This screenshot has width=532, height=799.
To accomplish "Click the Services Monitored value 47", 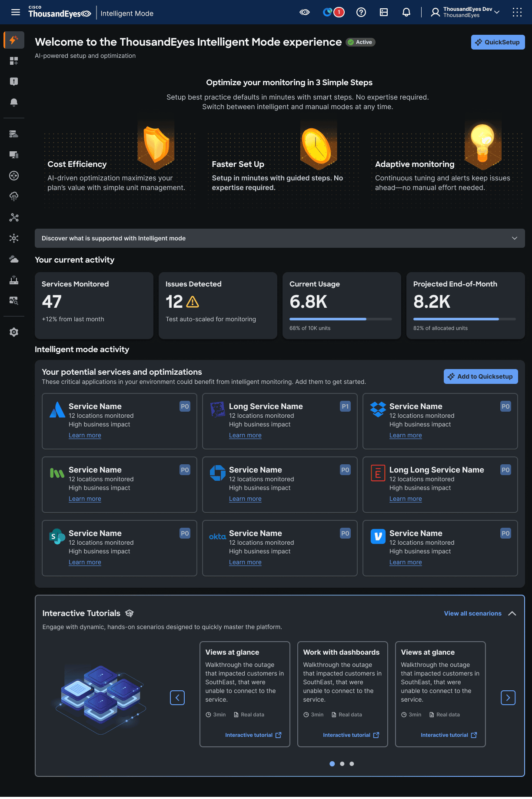I will tap(52, 302).
